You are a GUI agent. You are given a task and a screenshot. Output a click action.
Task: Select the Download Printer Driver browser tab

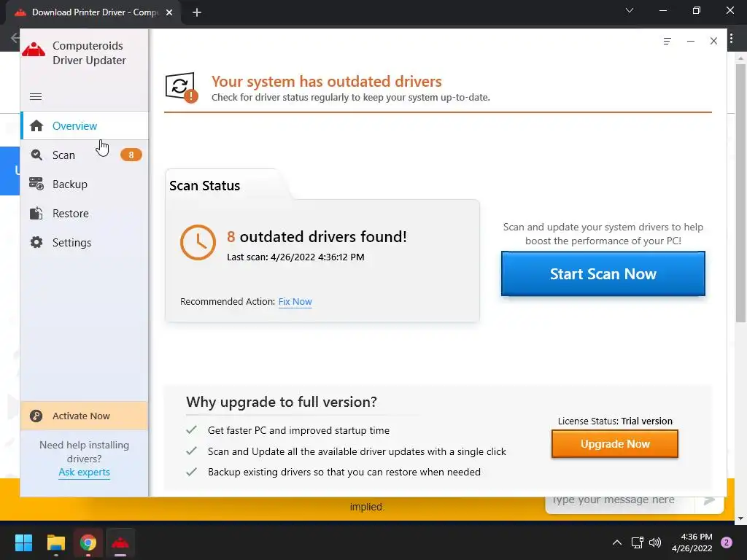pyautogui.click(x=93, y=13)
